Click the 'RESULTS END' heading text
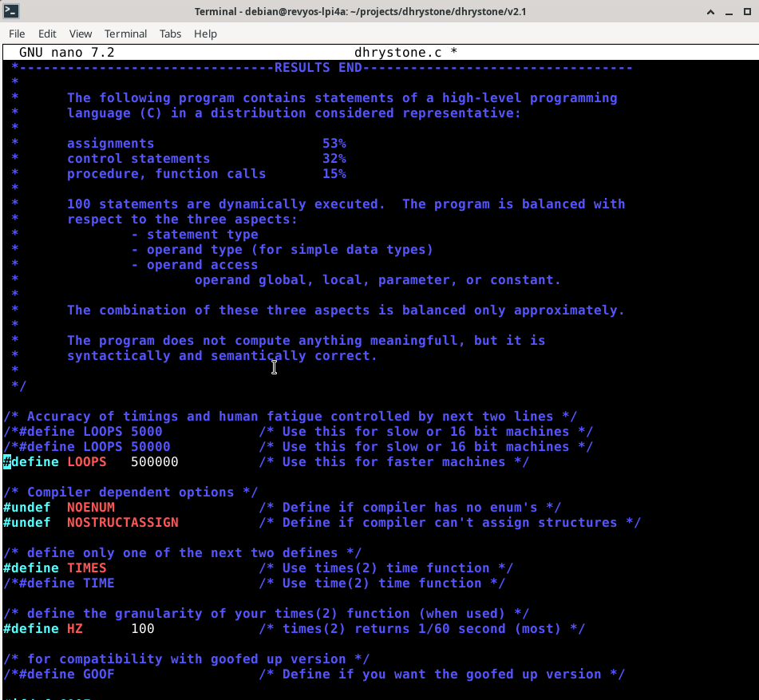Screen dimensions: 759x700 point(318,68)
